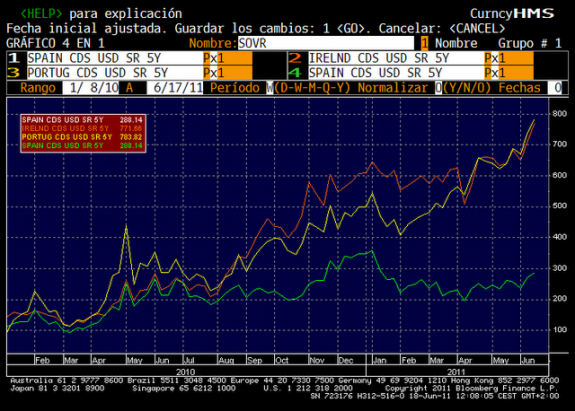This screenshot has height=411, width=575.
Task: Click the Nov 2010 month marker on the axis
Action: point(317,360)
